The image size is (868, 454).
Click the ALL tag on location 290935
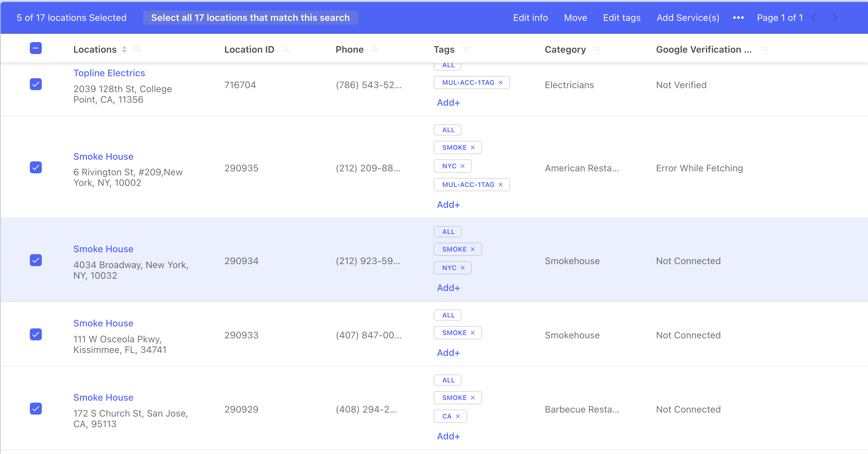[x=448, y=130]
